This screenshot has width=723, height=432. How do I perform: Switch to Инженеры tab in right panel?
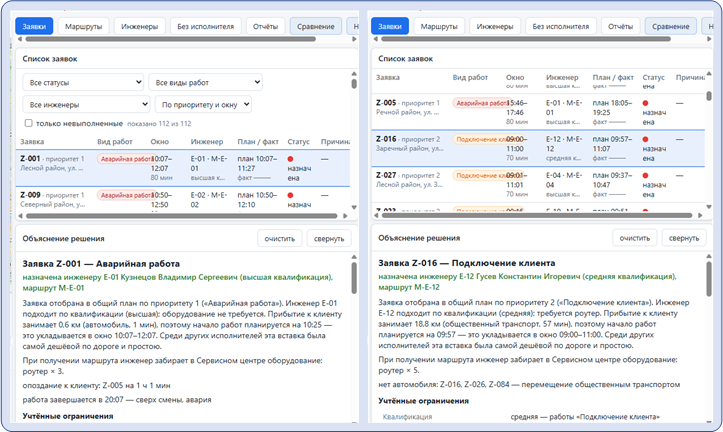point(495,26)
